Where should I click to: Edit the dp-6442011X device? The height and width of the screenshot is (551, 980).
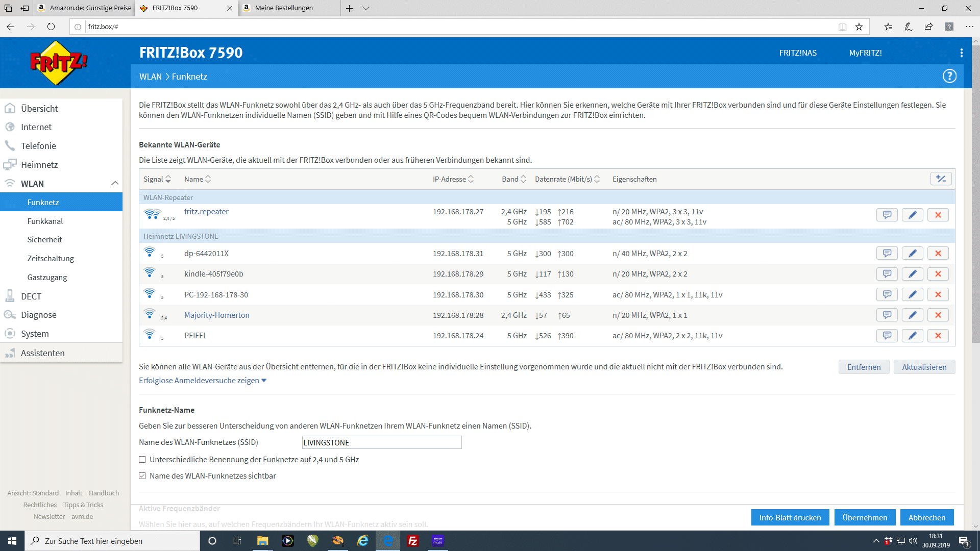913,253
